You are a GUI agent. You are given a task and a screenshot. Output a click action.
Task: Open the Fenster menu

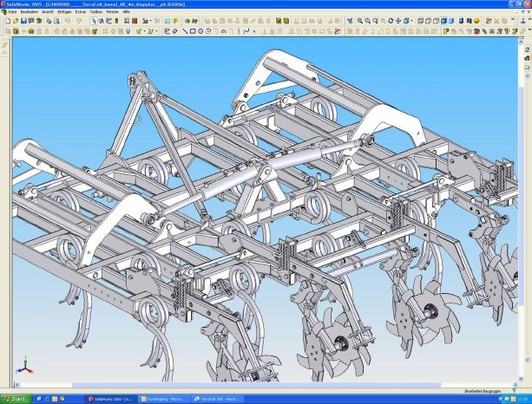pyautogui.click(x=113, y=12)
